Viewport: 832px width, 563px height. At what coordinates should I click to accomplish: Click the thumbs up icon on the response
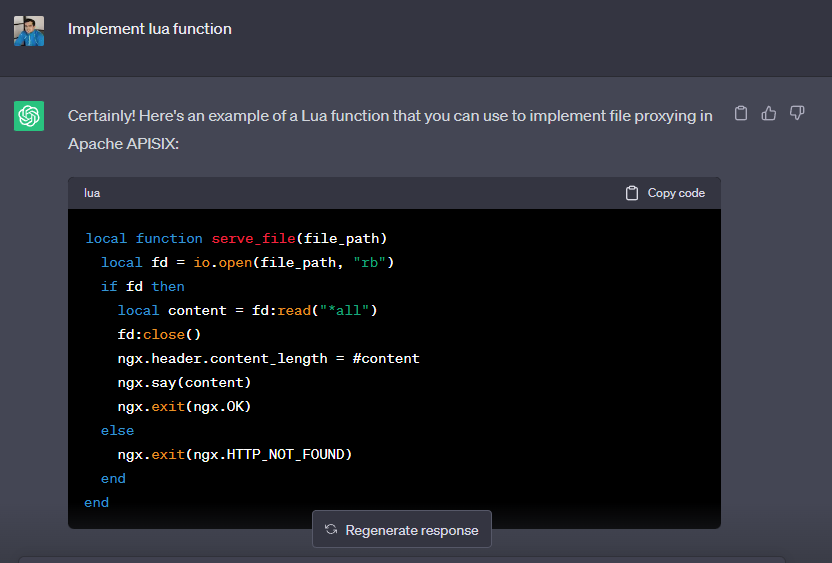769,113
